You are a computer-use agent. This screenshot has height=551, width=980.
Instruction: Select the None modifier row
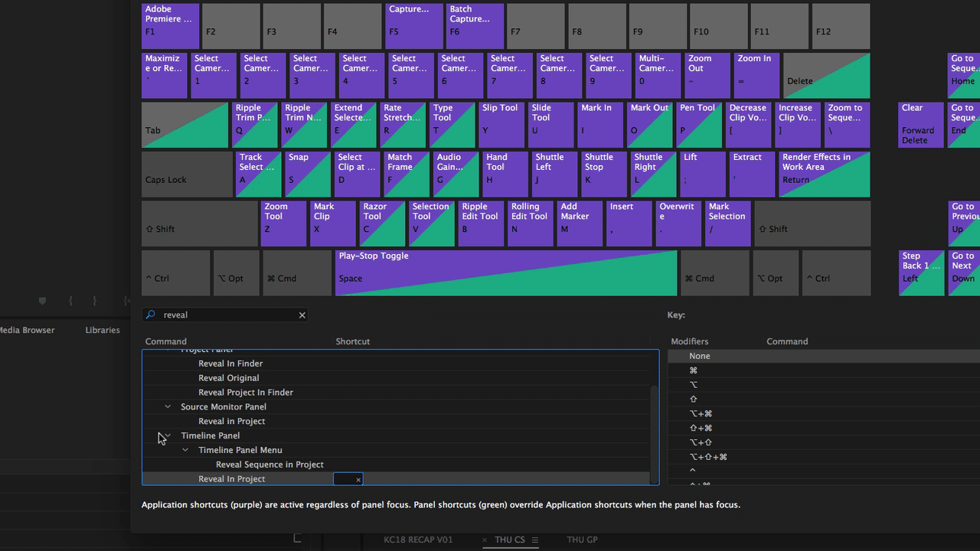click(x=699, y=356)
